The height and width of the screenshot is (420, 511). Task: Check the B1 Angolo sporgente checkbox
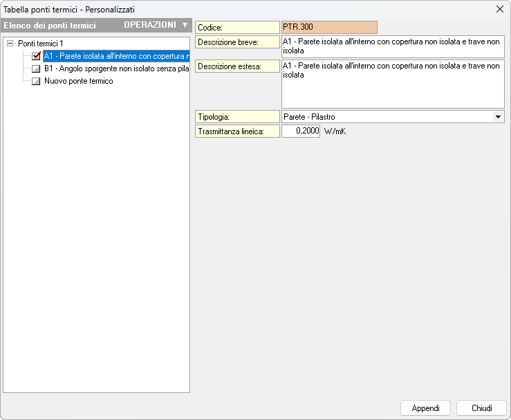point(36,69)
